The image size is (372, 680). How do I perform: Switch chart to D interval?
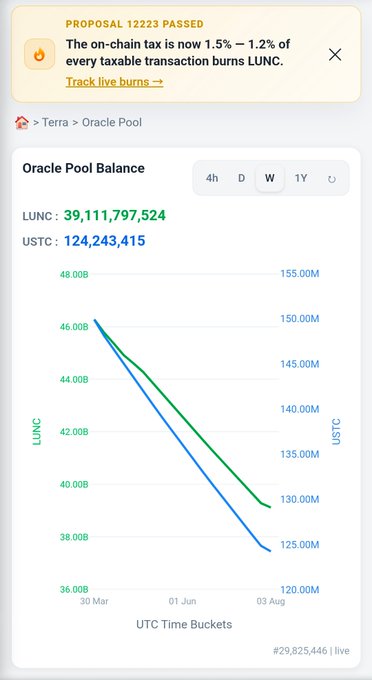[241, 178]
